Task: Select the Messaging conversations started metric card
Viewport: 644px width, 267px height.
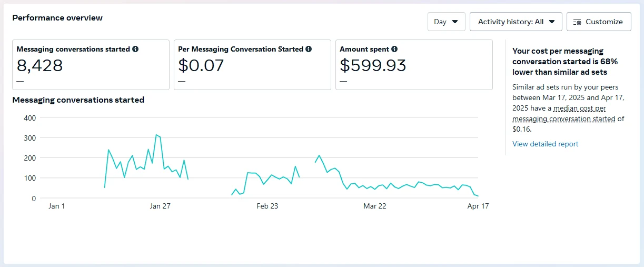Action: point(91,65)
